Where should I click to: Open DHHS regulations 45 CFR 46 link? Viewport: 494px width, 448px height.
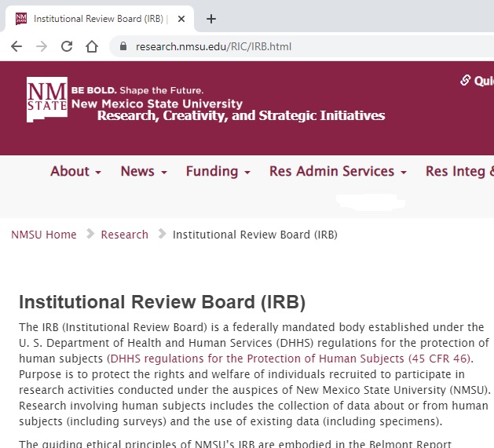290,359
